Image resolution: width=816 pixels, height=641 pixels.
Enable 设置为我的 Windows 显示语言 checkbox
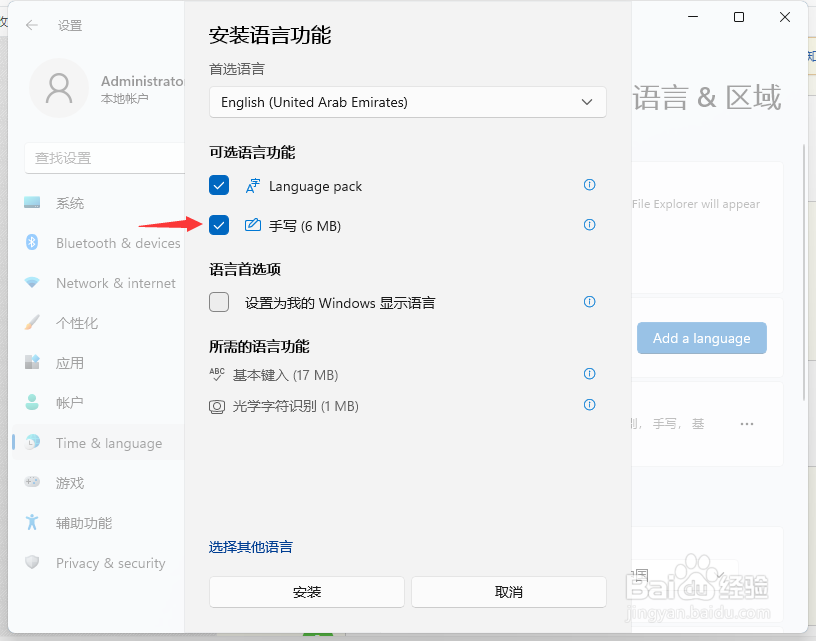(x=219, y=302)
